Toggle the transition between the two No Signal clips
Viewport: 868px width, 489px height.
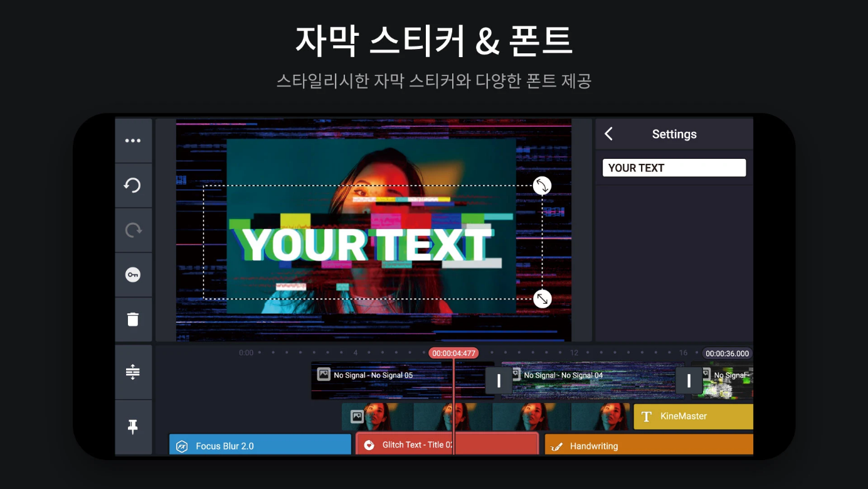[x=498, y=380]
